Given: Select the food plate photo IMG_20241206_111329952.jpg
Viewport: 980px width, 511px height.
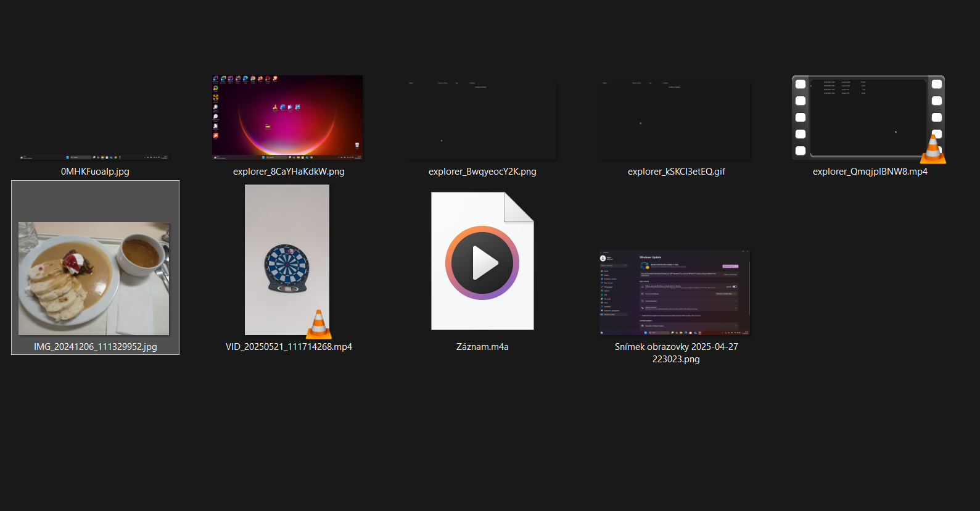Looking at the screenshot, I should (94, 278).
